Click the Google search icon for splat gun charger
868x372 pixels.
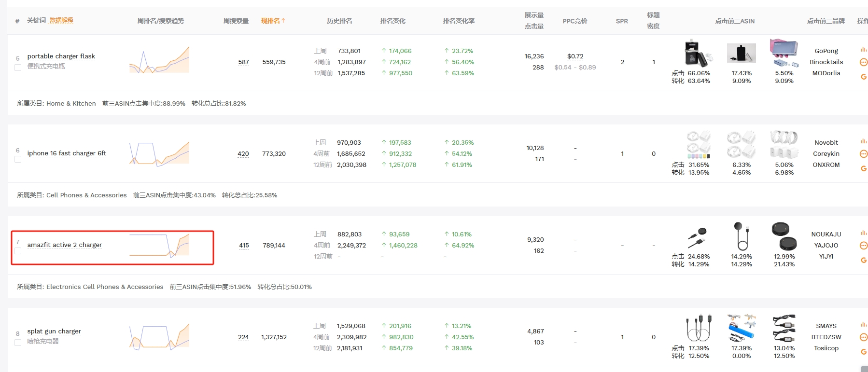(x=864, y=352)
